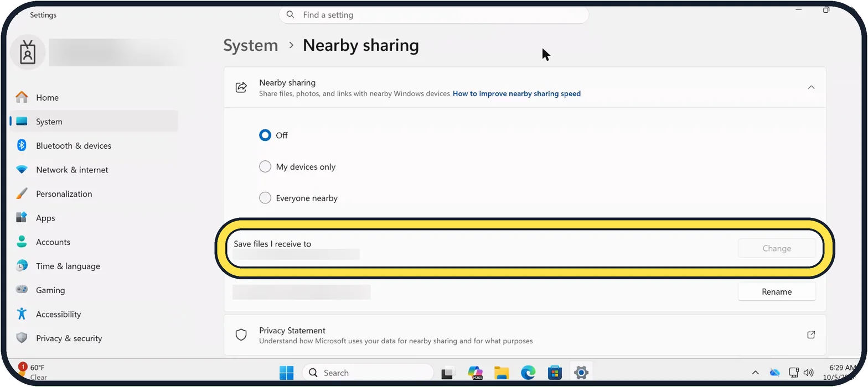The width and height of the screenshot is (868, 387).
Task: Open Privacy & security settings
Action: pyautogui.click(x=94, y=338)
